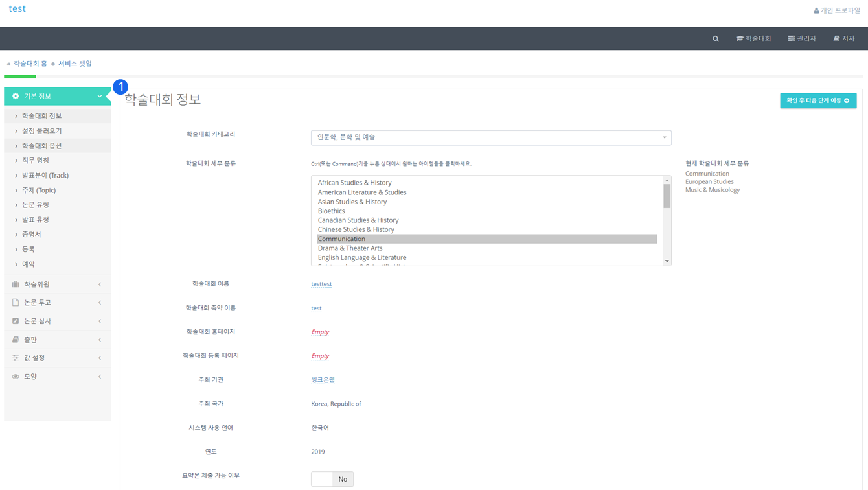Click the sliders icon for 값 설정
Viewport: 868px width, 490px height.
16,358
